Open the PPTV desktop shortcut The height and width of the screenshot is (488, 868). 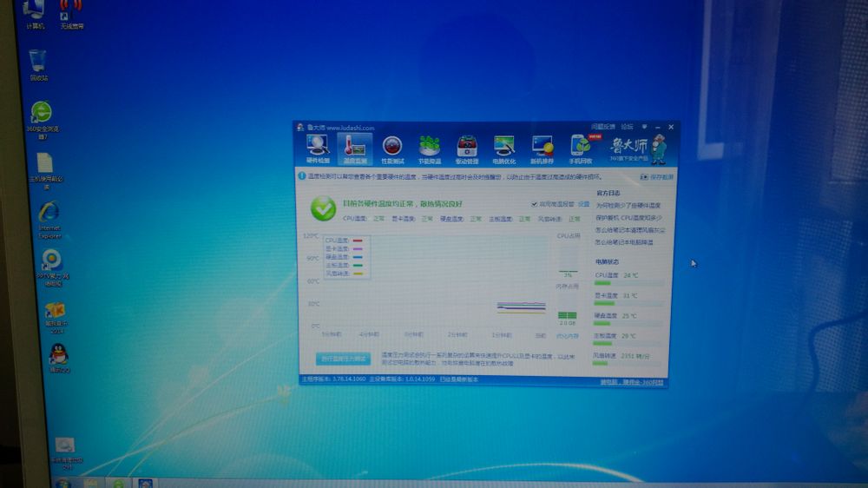click(x=53, y=268)
